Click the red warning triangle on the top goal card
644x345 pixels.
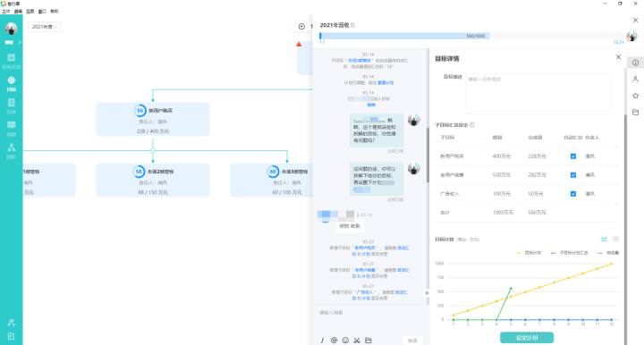[299, 44]
